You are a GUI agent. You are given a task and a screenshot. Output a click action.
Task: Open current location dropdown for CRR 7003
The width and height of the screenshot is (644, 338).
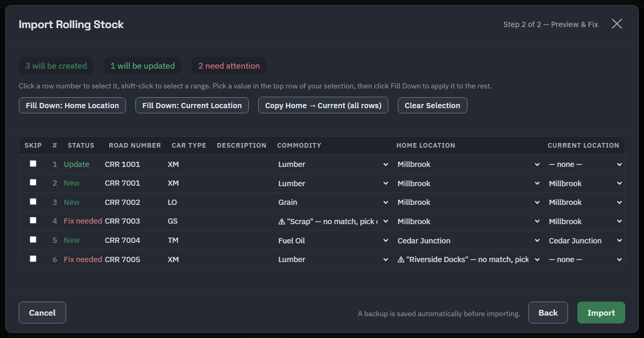coord(585,222)
